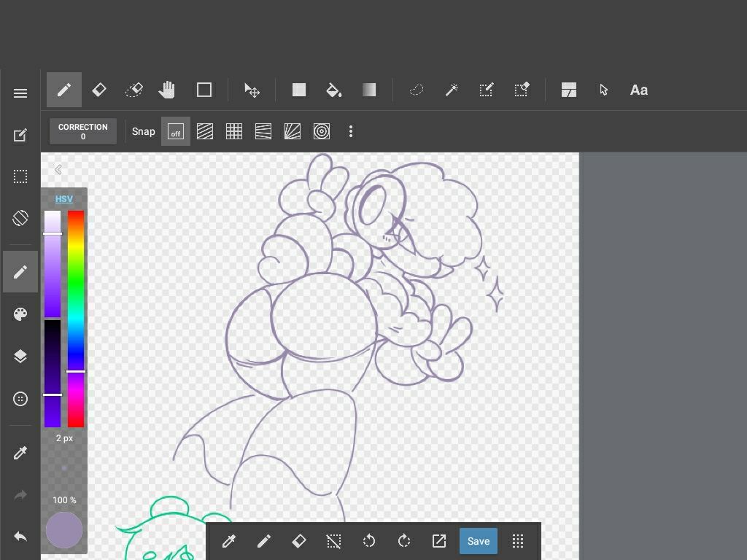Deselect using bottom bar crossed-selection icon
Viewport: 747px width, 560px height.
333,541
